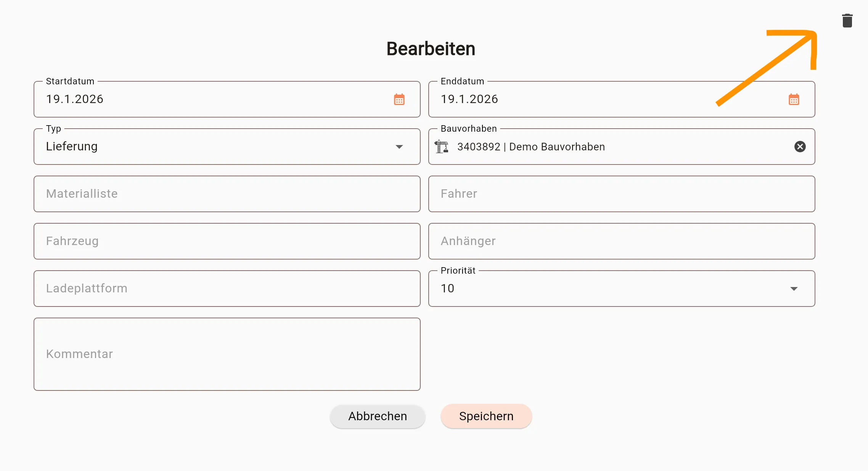Click into the Kommentar text area
Screen dimensions: 868x471
pos(227,354)
